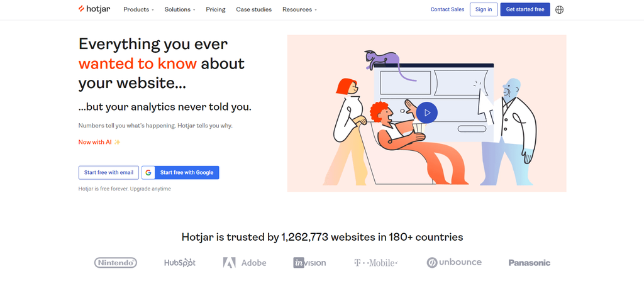The width and height of the screenshot is (644, 286).
Task: Open the language globe icon
Action: [x=559, y=9]
